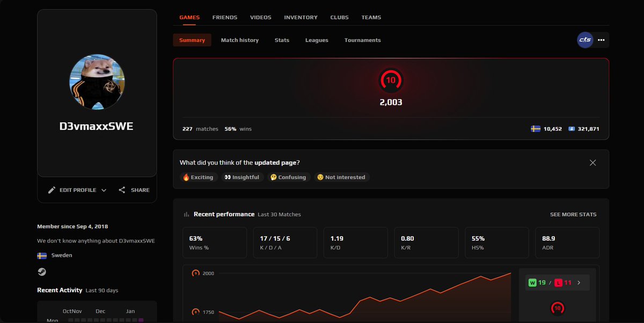
Task: Click the Recent Activity heading
Action: [60, 290]
